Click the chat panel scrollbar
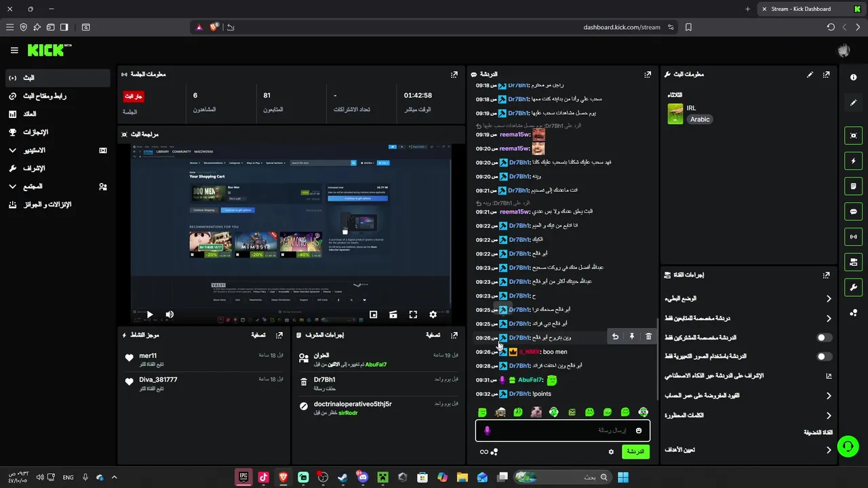Screen dimensions: 868x488 [x=657, y=359]
